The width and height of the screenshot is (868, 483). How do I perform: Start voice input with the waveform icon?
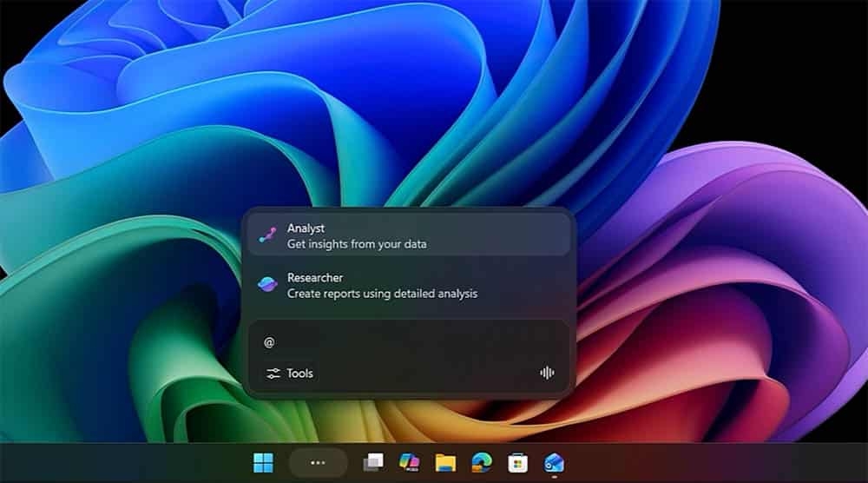[x=547, y=373]
